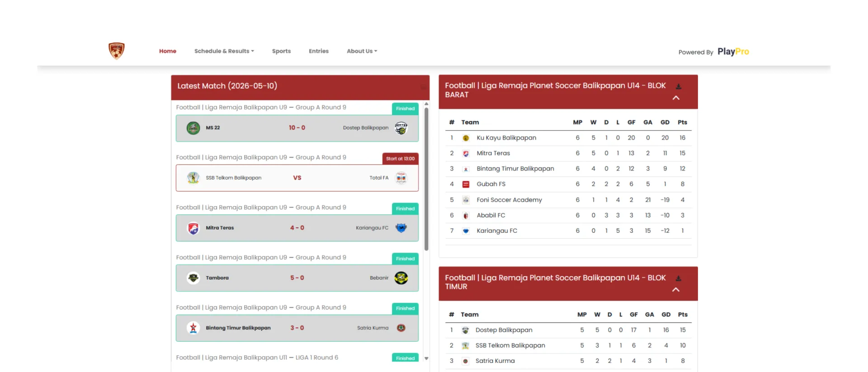Open the Bintang Timur 3 - 0 match
Screen dimensions: 868x372
tap(297, 328)
